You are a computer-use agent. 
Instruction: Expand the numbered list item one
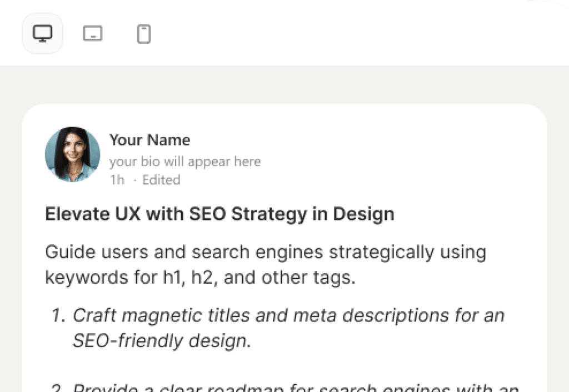coord(288,328)
